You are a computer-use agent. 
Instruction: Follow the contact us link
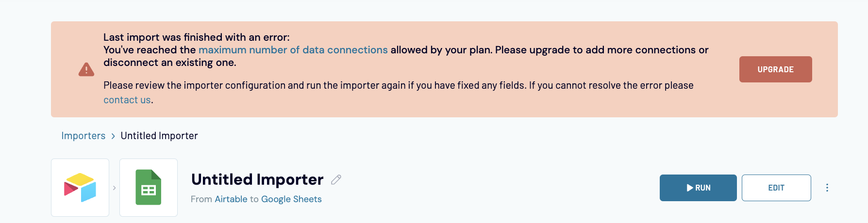pyautogui.click(x=127, y=100)
